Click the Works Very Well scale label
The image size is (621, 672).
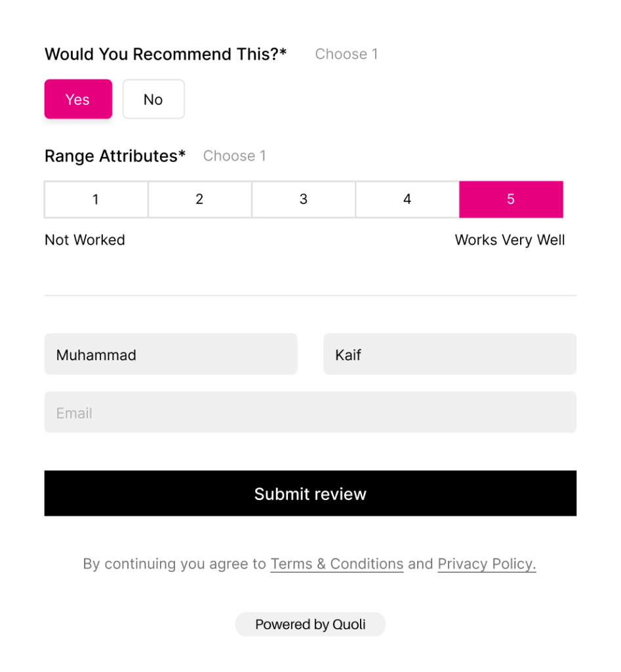click(x=510, y=240)
